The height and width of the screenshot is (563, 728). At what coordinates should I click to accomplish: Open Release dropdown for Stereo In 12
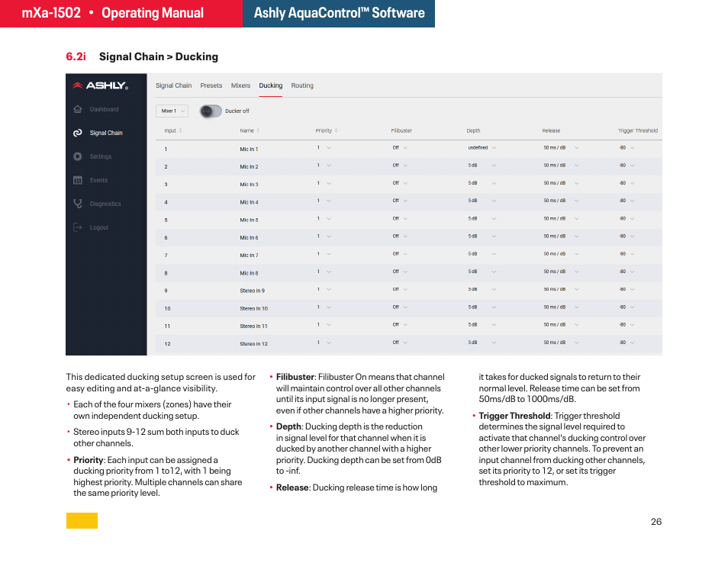pos(561,343)
